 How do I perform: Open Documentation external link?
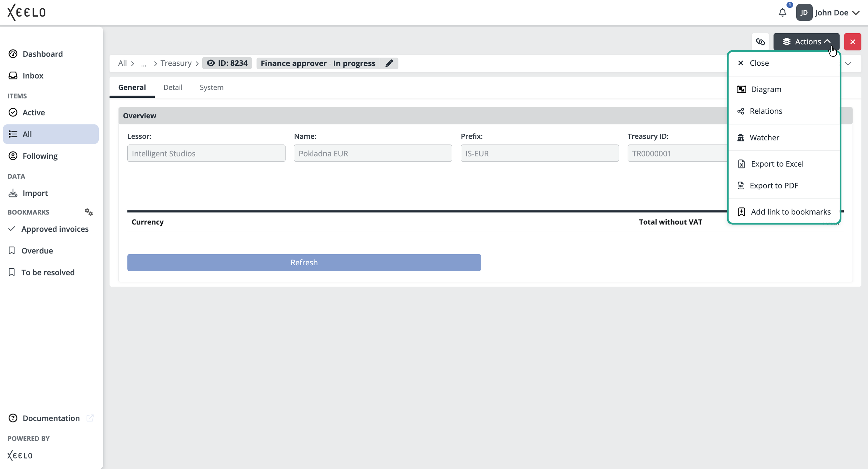click(x=51, y=418)
